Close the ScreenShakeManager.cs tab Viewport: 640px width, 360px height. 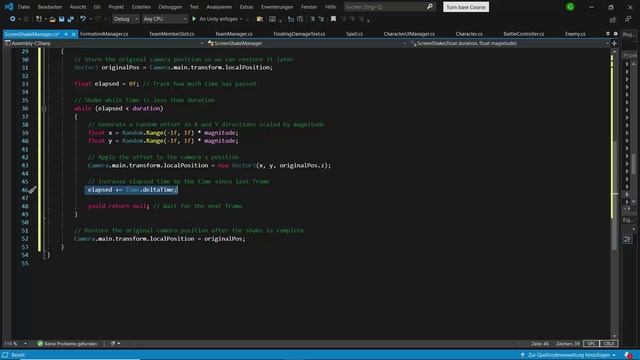click(x=73, y=34)
